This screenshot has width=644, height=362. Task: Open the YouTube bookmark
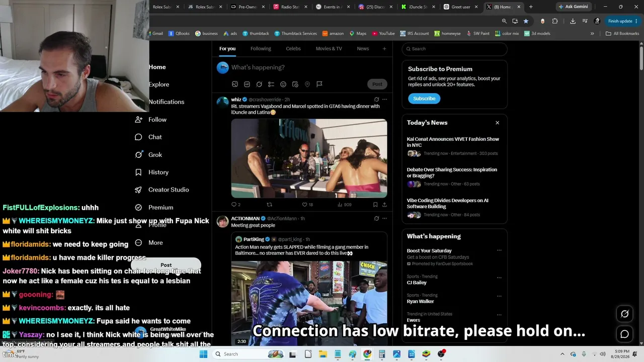point(383,34)
